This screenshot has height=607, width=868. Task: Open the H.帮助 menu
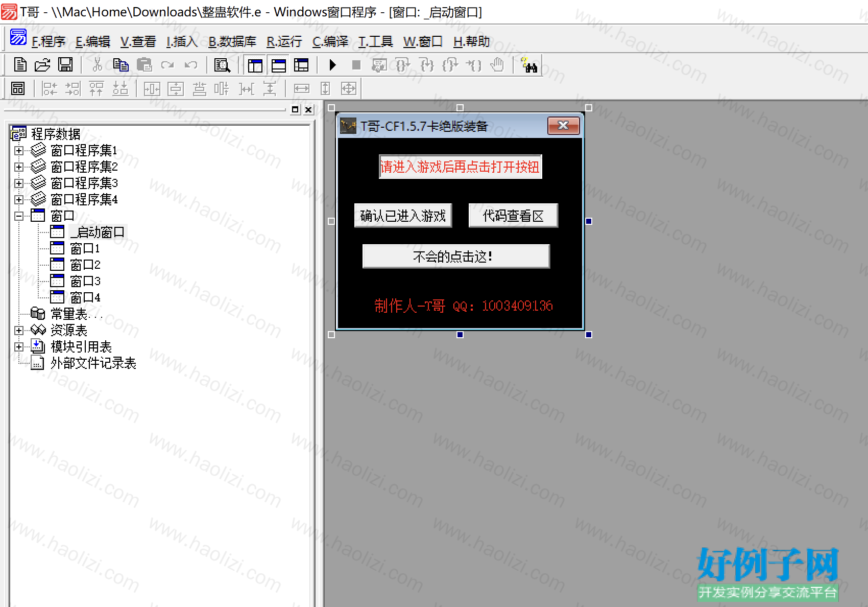[x=472, y=41]
